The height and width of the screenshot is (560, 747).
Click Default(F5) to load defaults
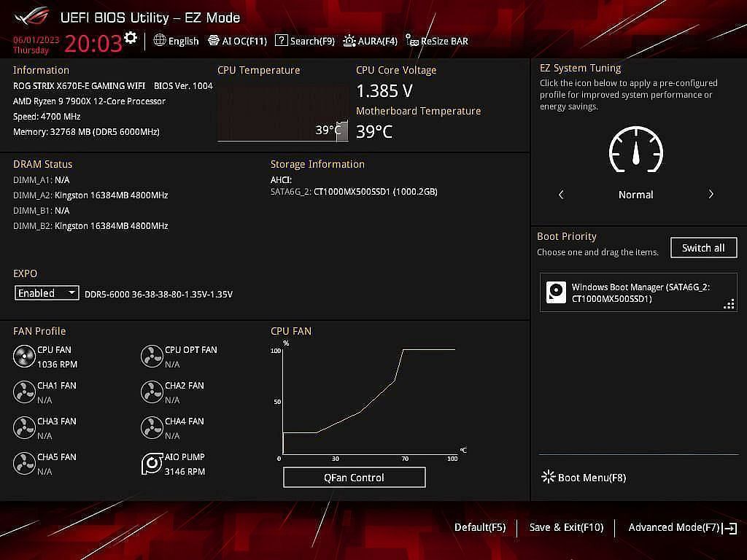pos(480,527)
